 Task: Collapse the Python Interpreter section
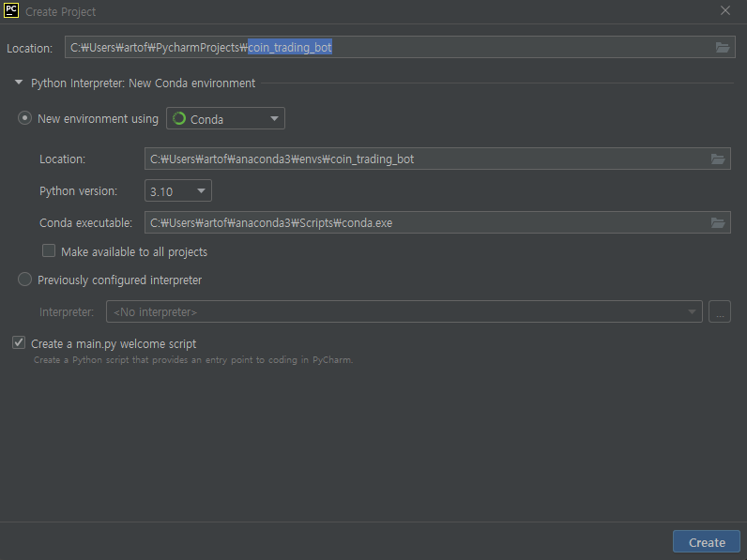(x=19, y=83)
